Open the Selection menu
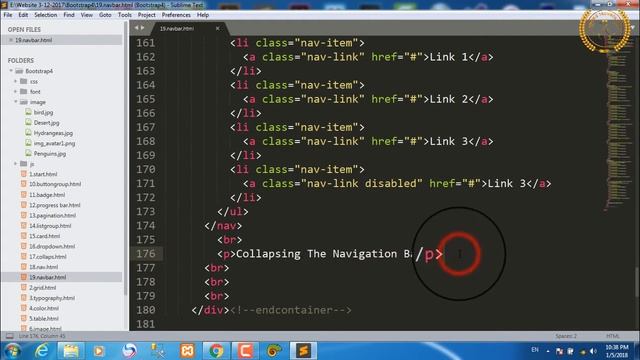This screenshot has width=640, height=360. tap(46, 15)
